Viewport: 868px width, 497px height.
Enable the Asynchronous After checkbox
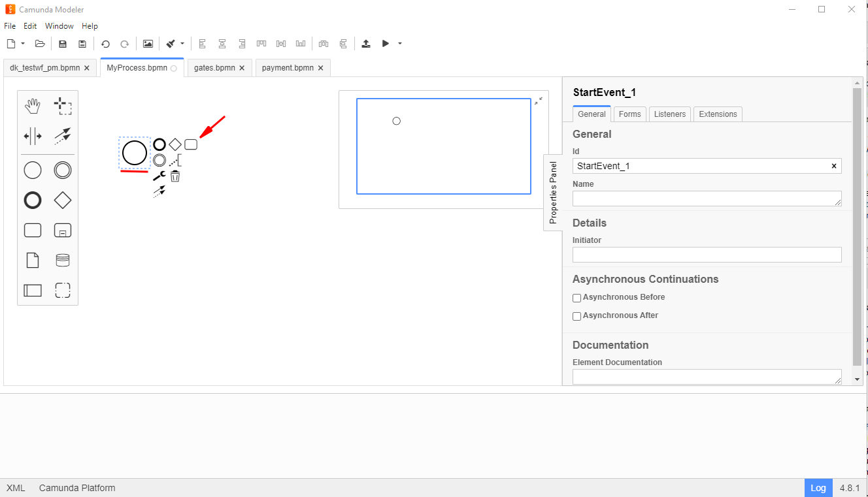577,316
